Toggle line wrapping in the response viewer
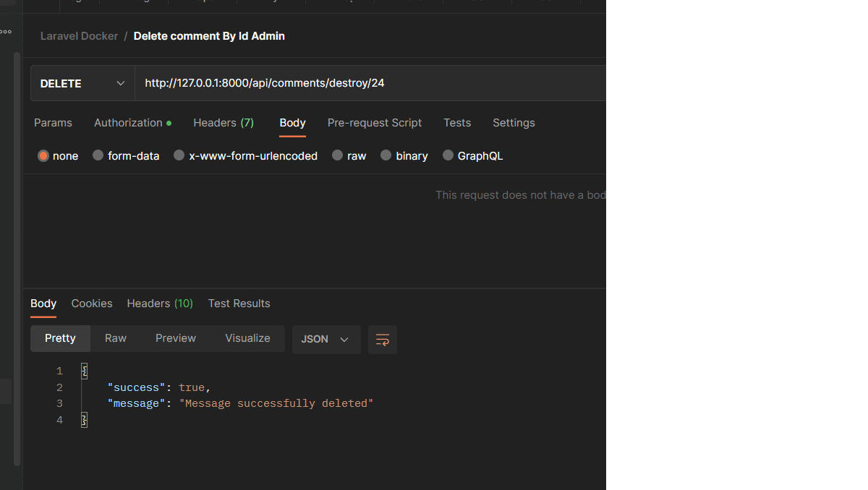Screen dimensions: 868x490 [382, 340]
